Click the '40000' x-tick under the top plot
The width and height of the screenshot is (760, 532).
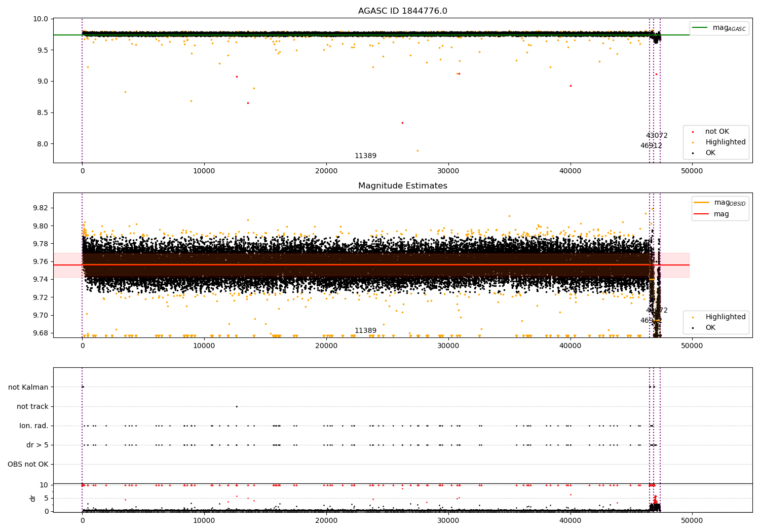571,171
